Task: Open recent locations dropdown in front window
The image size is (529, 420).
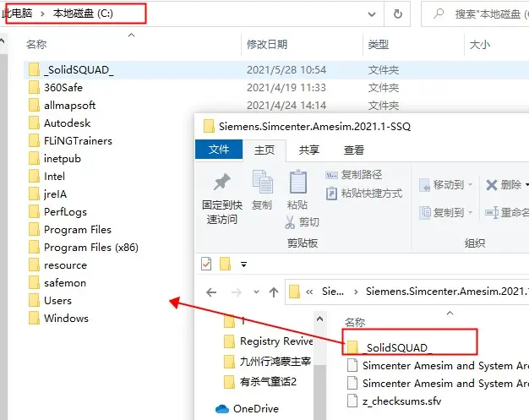Action: pos(256,292)
